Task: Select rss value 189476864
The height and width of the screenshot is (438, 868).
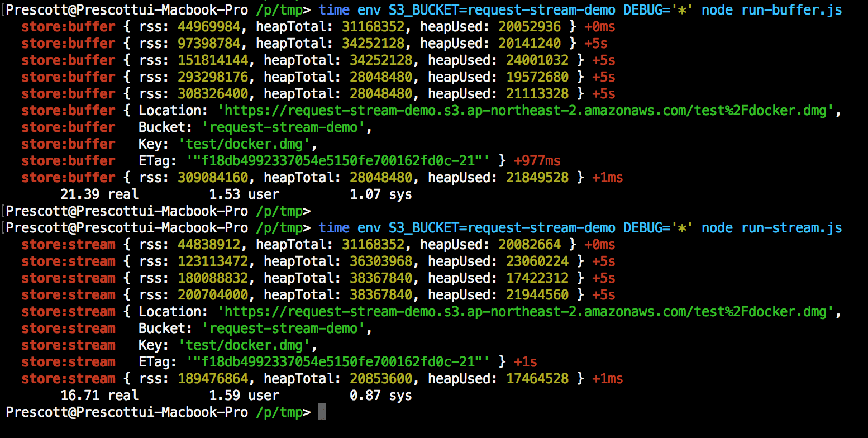Action: [x=213, y=379]
